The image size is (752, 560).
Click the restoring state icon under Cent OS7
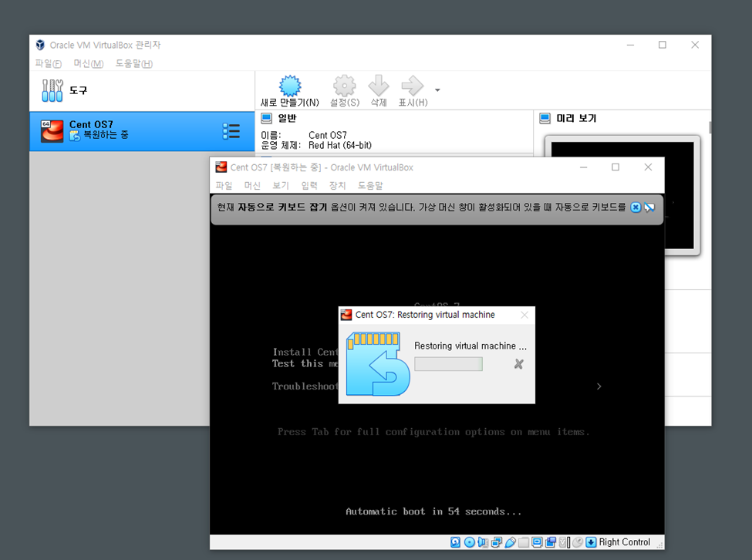75,136
